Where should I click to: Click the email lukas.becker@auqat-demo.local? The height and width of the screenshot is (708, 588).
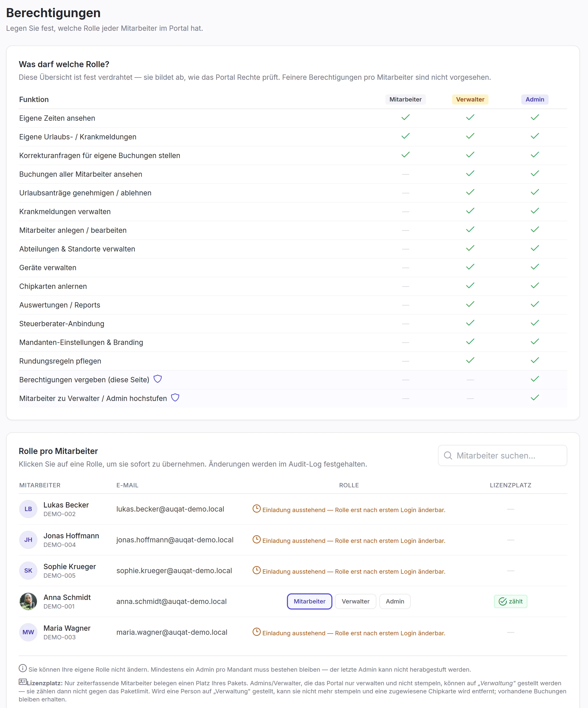click(x=170, y=509)
